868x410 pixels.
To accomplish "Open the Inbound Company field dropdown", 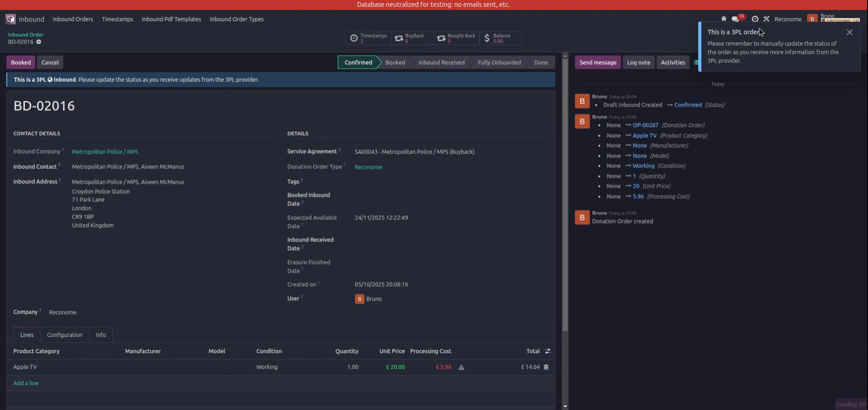I will (105, 152).
